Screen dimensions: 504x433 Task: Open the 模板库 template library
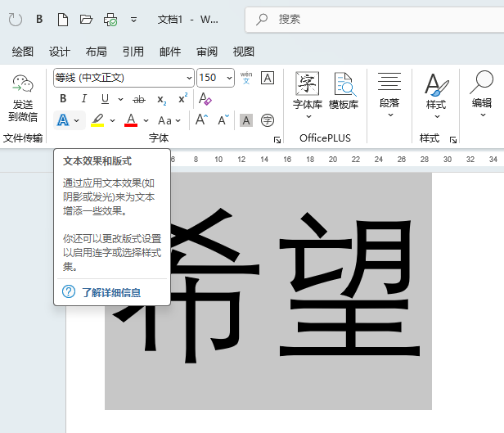[344, 92]
